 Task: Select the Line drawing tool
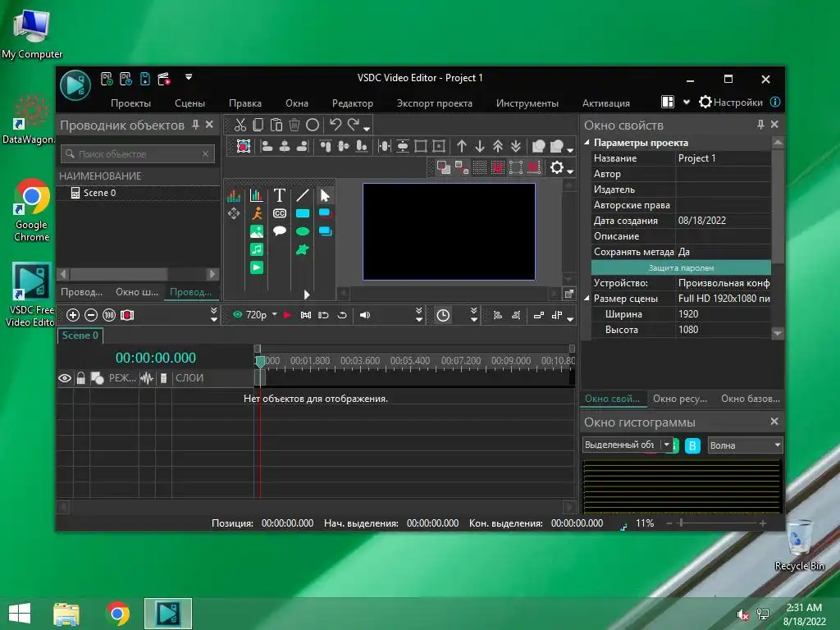(303, 195)
